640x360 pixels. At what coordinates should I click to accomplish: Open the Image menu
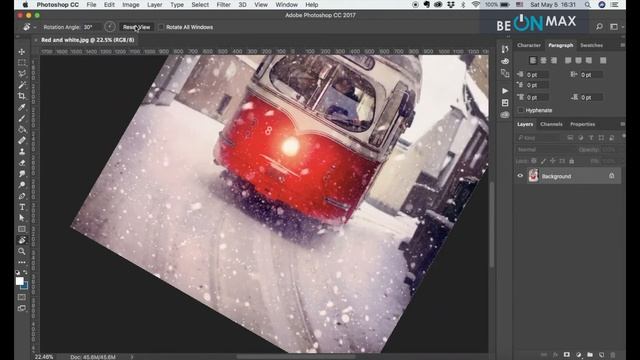coord(131,5)
